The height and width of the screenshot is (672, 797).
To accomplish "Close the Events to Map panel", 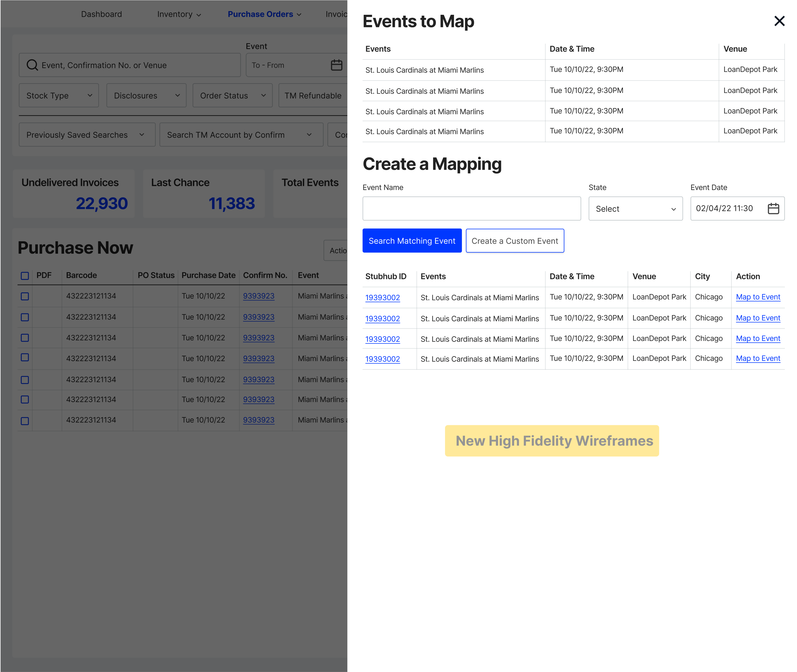I will [779, 21].
